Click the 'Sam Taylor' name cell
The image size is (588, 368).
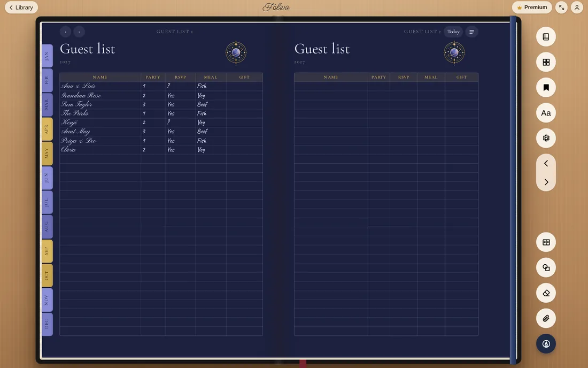[x=100, y=104]
